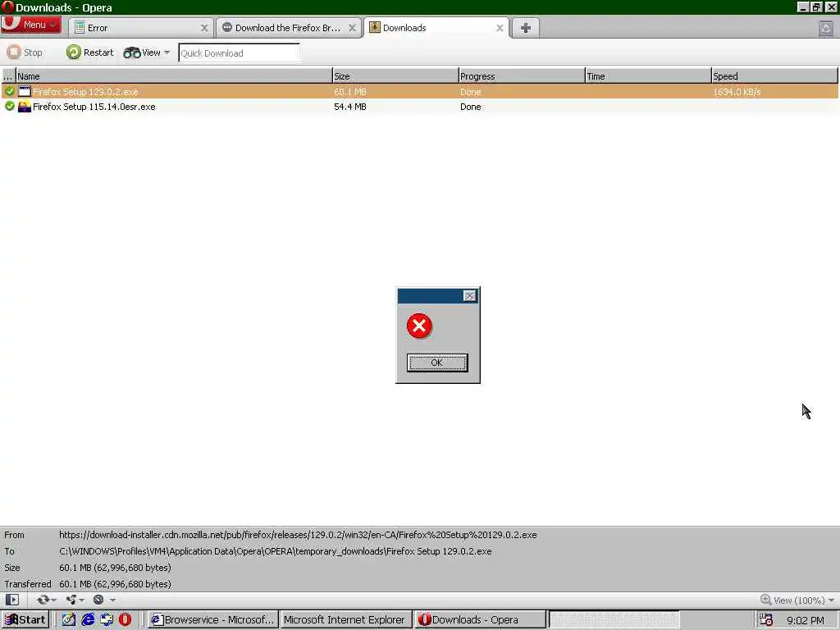Viewport: 840px width, 630px height.
Task: Click file icon of Firefox Setup 129.0.2.exe
Action: pyautogui.click(x=25, y=92)
